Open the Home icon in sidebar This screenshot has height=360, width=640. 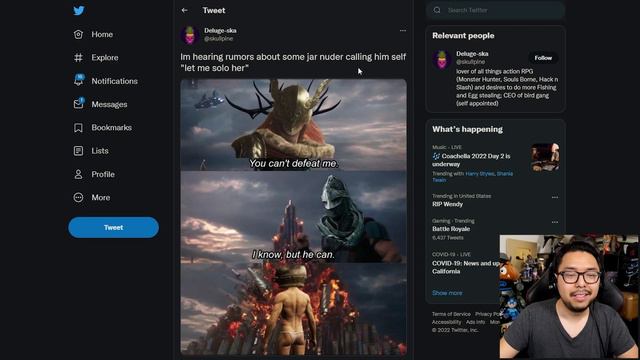tap(78, 34)
